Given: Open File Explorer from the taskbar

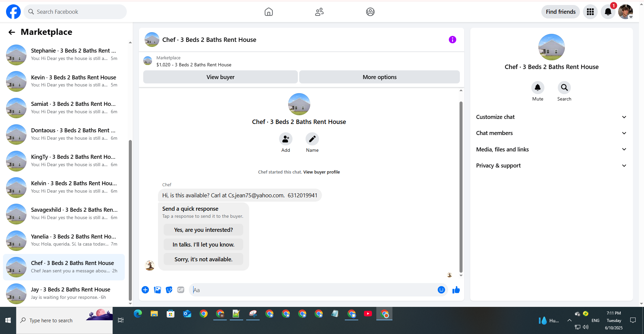Looking at the screenshot, I should coord(154,314).
